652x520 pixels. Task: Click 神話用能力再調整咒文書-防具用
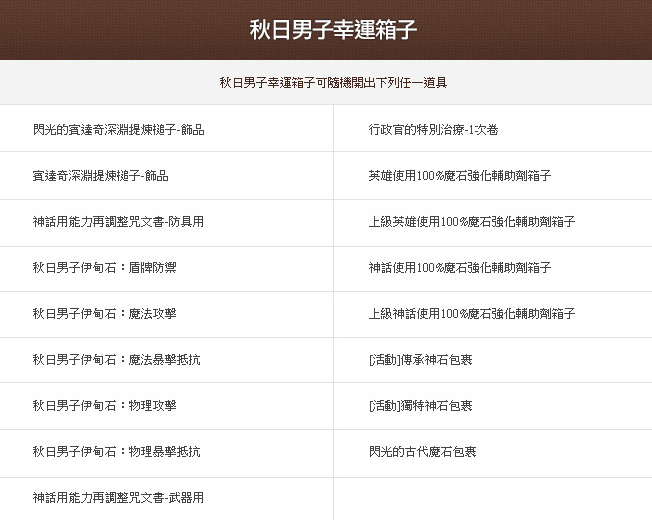[118, 222]
